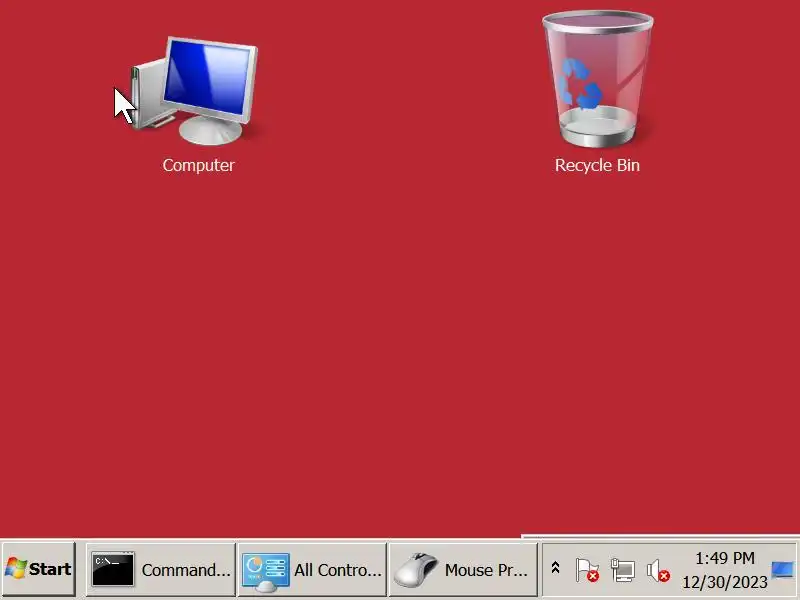Screen dimensions: 800x600
Task: Open the Action Center flag icon
Action: coord(587,569)
